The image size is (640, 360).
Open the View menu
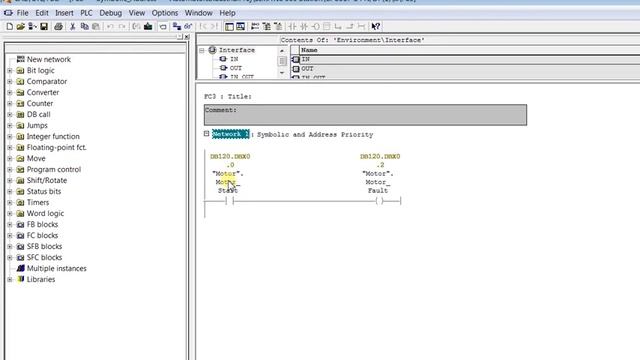[137, 13]
